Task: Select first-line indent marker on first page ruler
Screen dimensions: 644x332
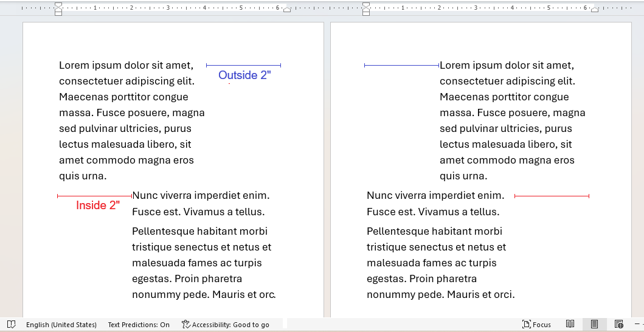Action: click(x=58, y=5)
